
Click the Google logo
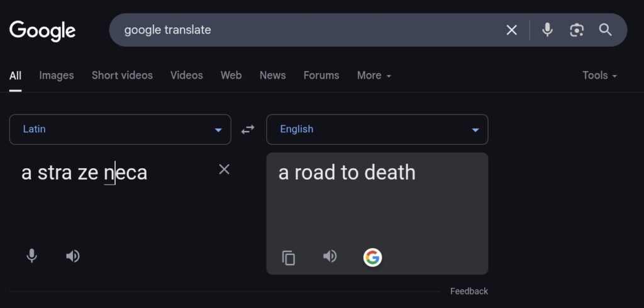pos(42,31)
